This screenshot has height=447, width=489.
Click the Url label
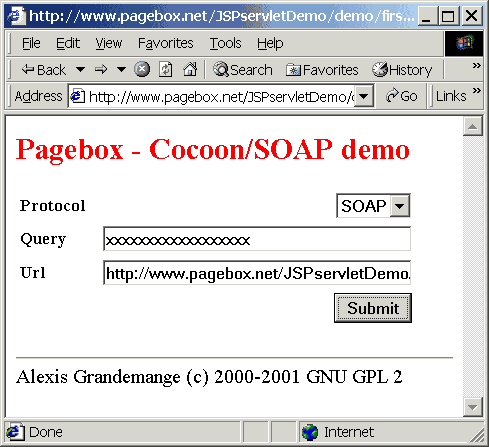tap(33, 273)
